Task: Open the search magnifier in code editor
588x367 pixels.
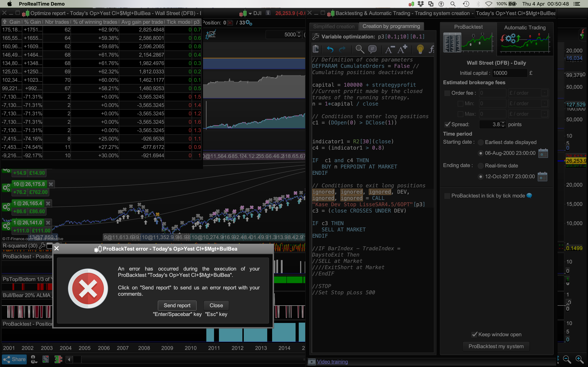Action: pyautogui.click(x=360, y=49)
